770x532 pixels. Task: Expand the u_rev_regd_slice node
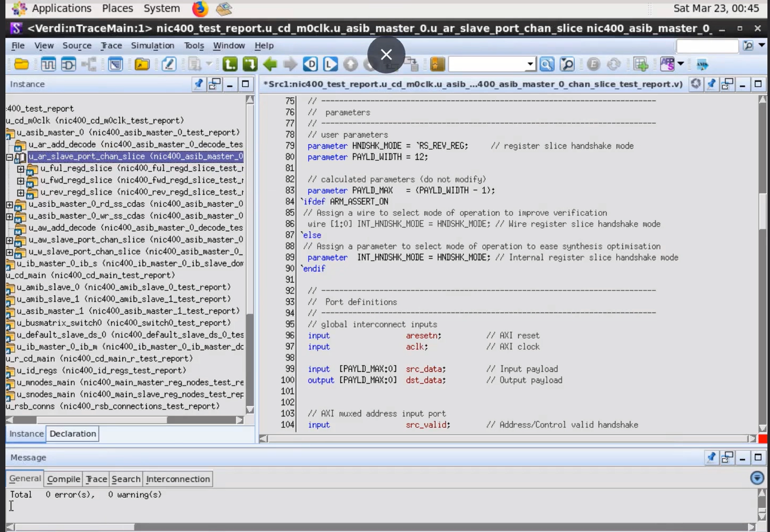[x=21, y=193]
